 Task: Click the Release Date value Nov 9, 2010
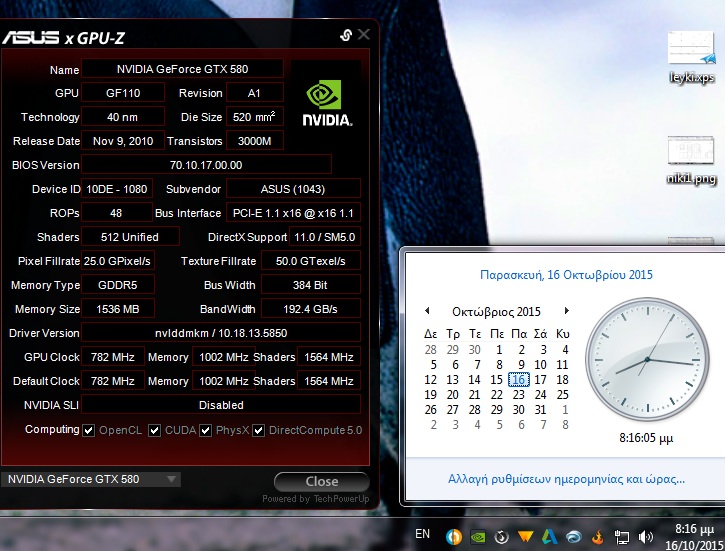tap(123, 141)
